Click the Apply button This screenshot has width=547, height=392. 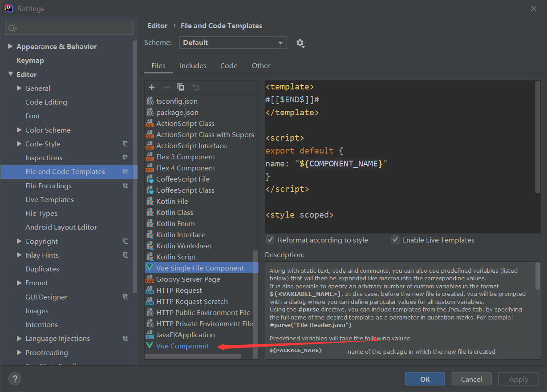[519, 379]
